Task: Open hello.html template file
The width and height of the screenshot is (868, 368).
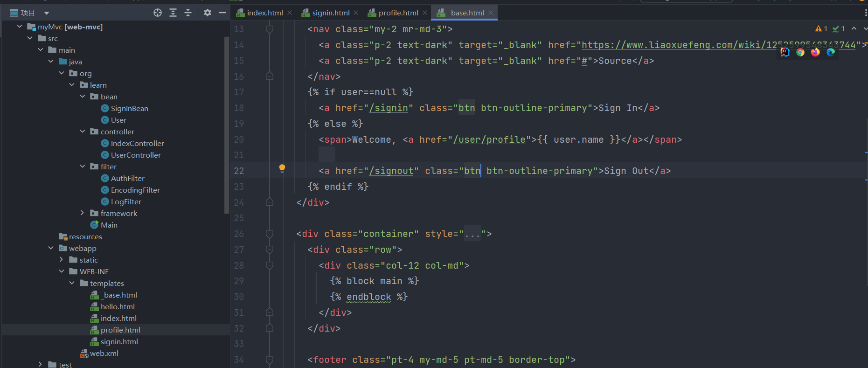Action: pos(118,306)
